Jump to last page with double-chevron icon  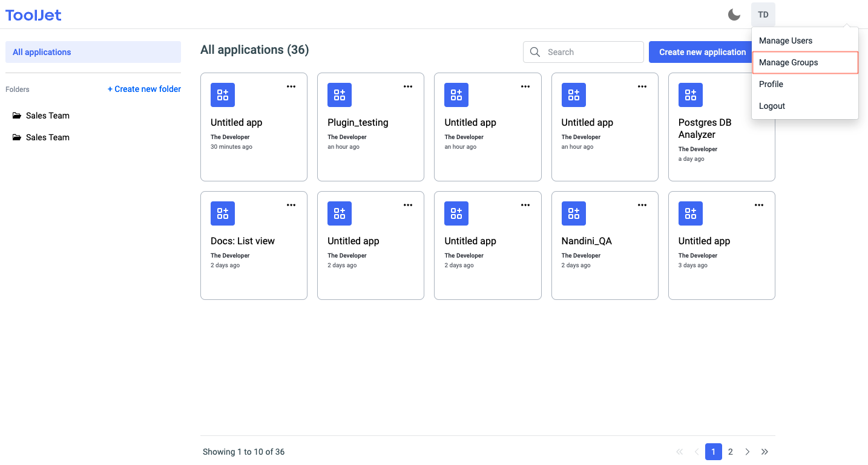[x=764, y=452]
